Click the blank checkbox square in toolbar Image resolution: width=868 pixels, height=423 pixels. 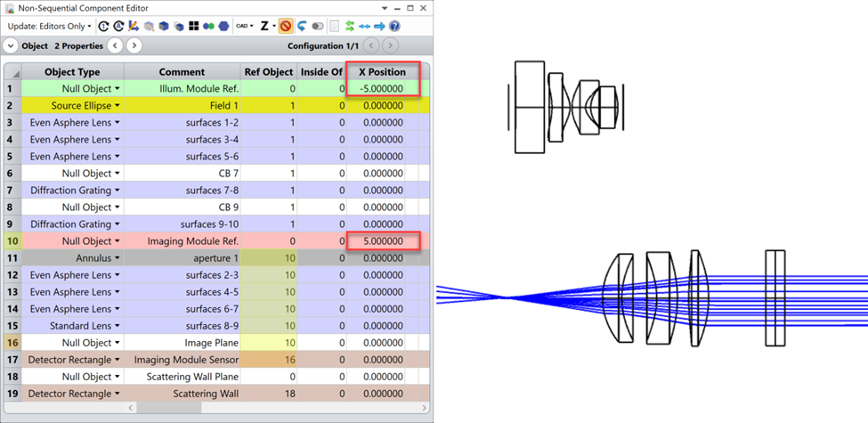coord(334,27)
